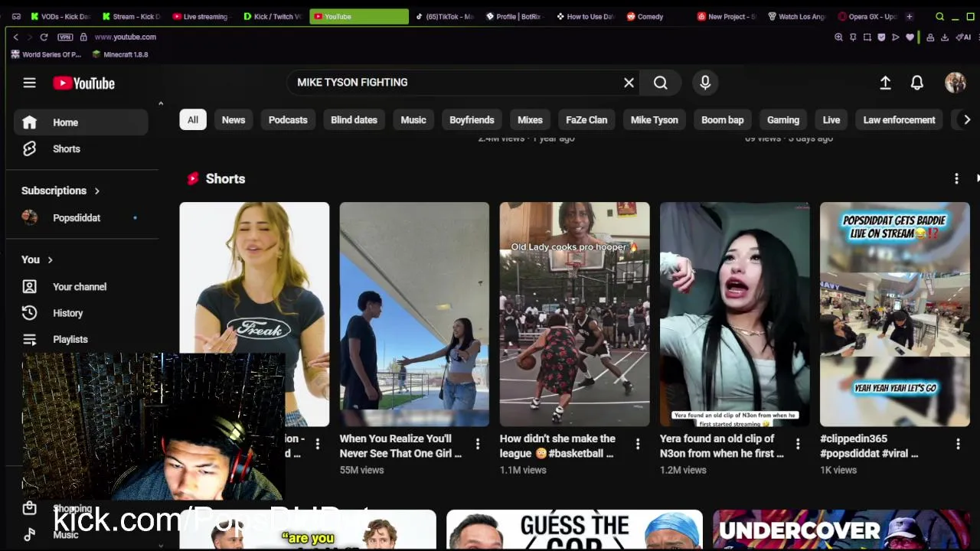
Task: Select the Law enforcement filter chip
Action: pyautogui.click(x=899, y=119)
